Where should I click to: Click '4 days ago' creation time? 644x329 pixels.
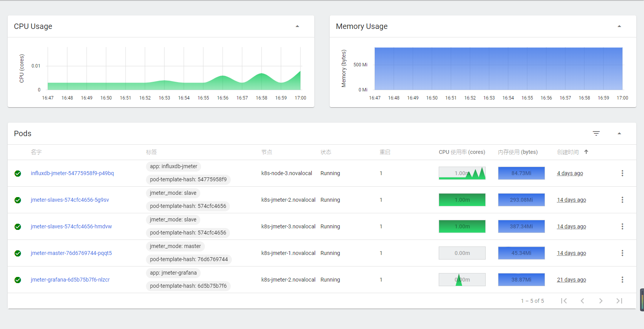(570, 173)
